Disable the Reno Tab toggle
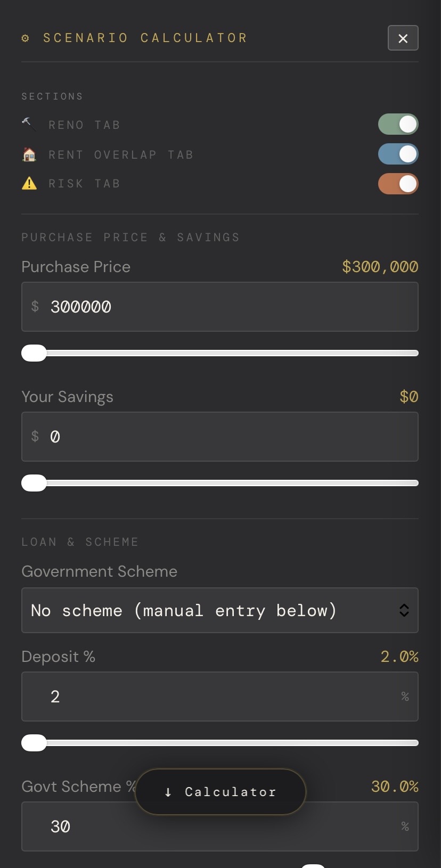Image resolution: width=441 pixels, height=868 pixels. (x=398, y=124)
